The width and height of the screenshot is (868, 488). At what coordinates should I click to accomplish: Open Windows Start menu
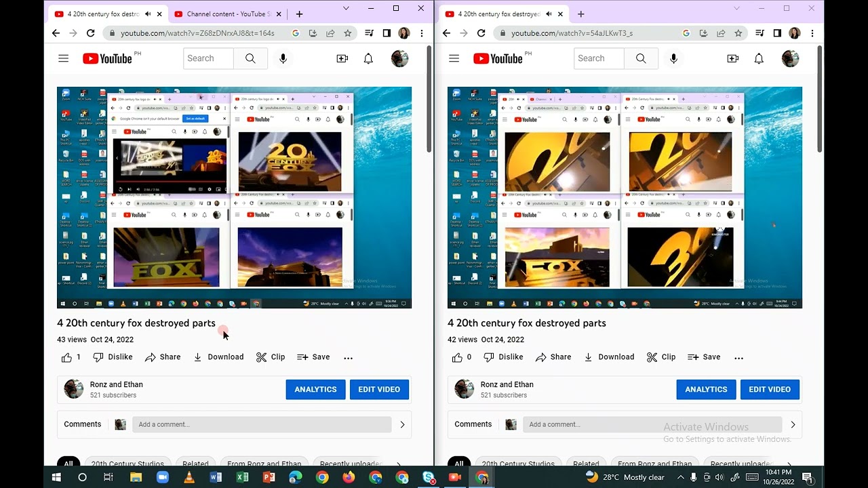tap(56, 477)
